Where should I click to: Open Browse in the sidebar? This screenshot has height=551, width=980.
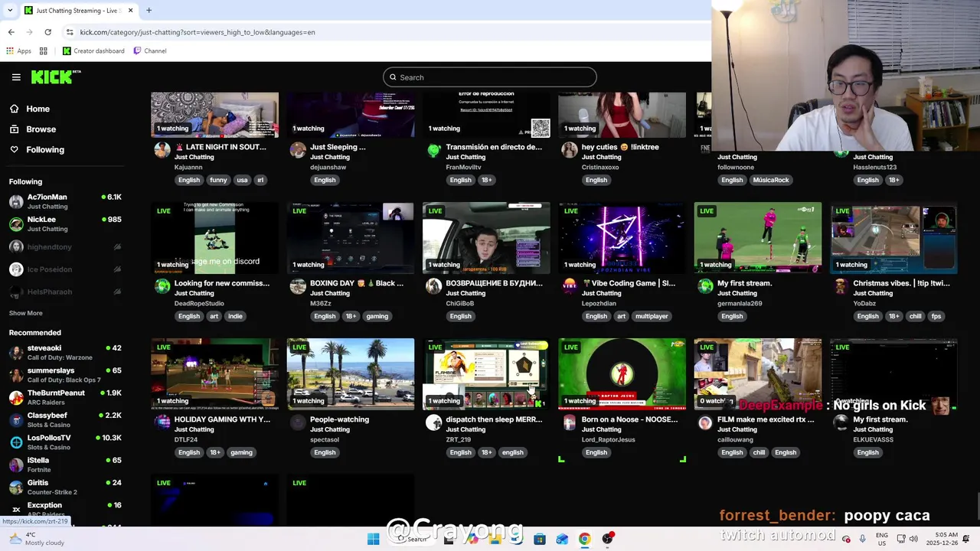coord(41,129)
